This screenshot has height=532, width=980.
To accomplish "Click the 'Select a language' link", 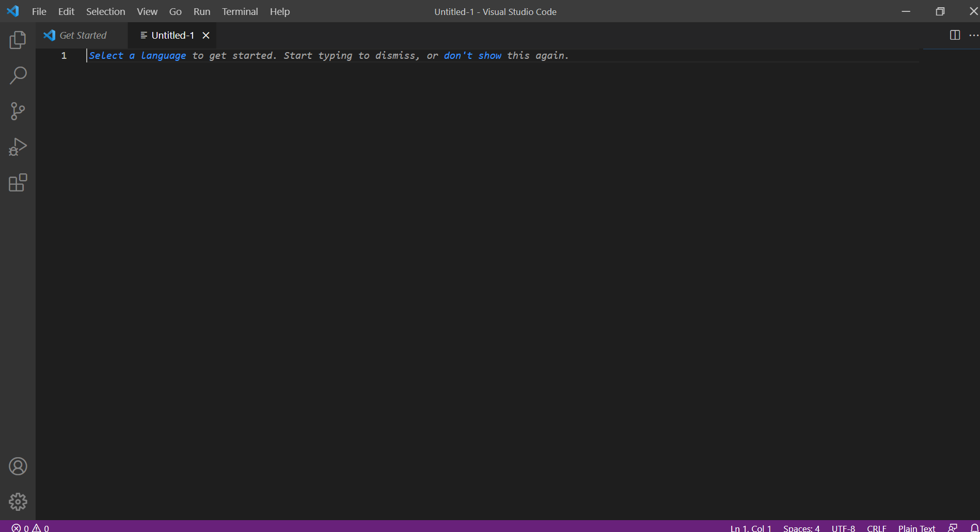I will click(x=137, y=56).
